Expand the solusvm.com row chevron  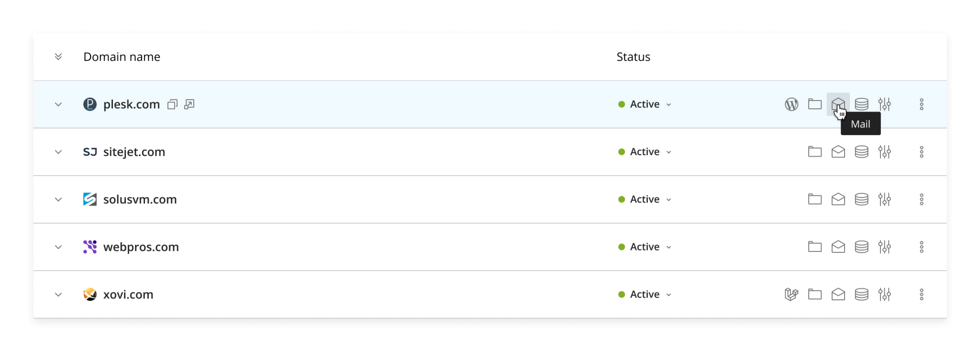coord(58,199)
